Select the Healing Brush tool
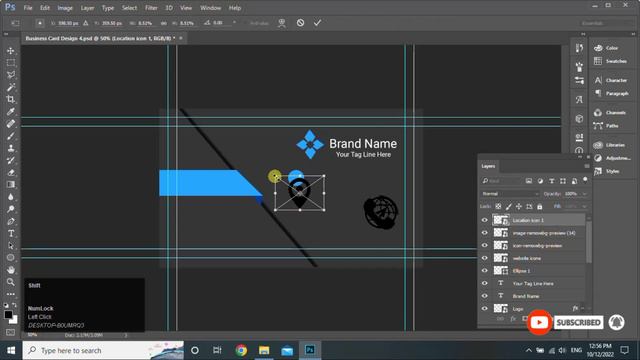 (11, 124)
